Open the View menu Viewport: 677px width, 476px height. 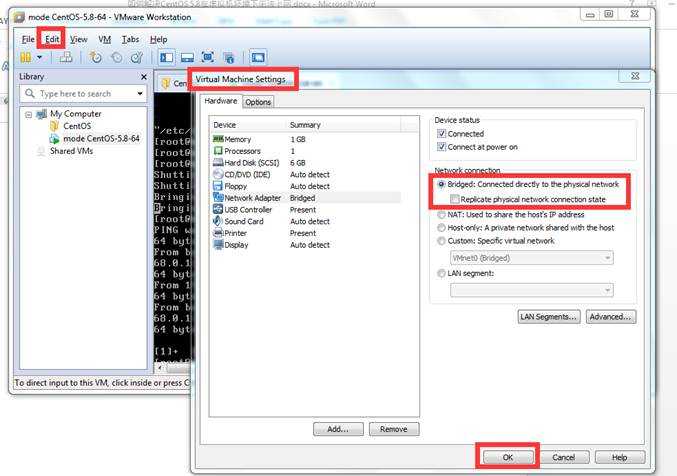(x=79, y=39)
